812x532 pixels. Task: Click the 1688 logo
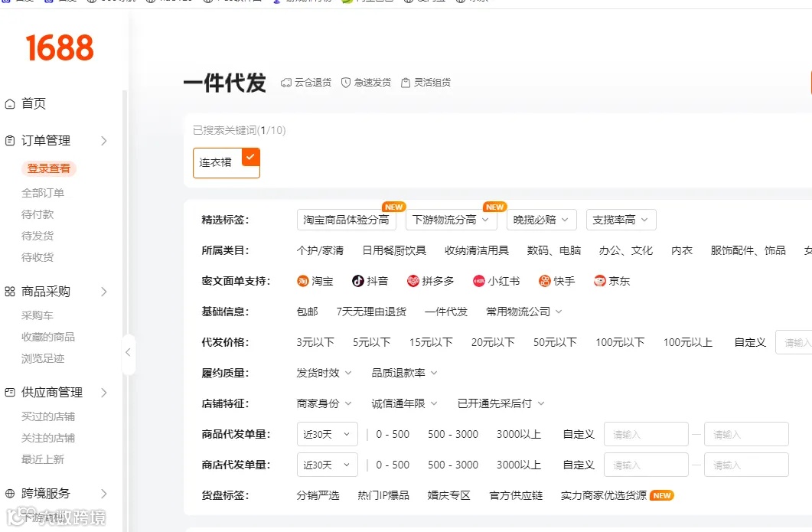(60, 47)
